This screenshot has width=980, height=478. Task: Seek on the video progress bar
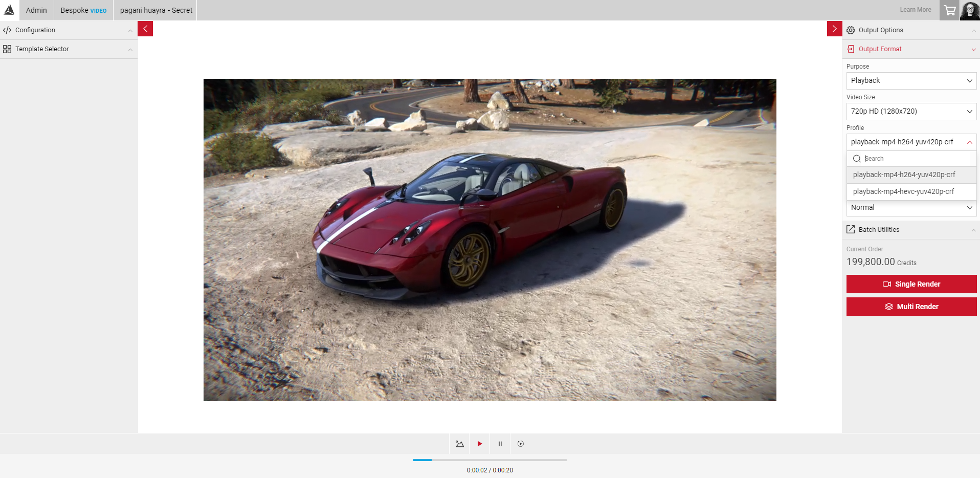pos(490,460)
